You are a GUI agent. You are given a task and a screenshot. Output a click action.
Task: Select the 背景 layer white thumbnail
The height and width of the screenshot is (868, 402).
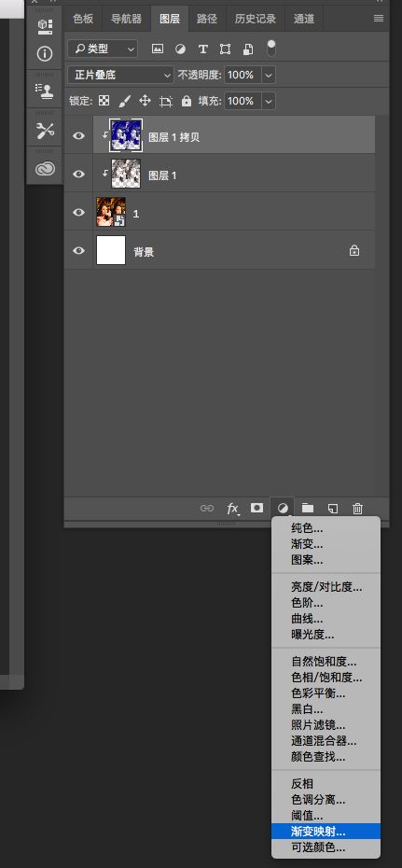pos(111,250)
